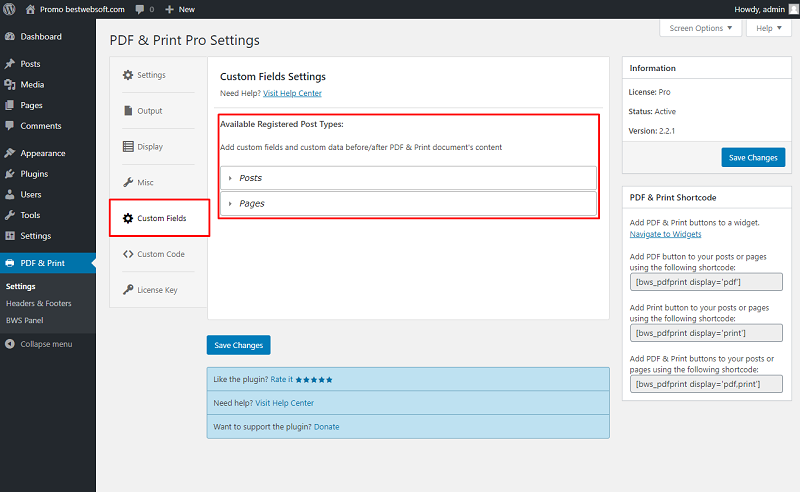Image resolution: width=800 pixels, height=492 pixels.
Task: Click the display='pdf,print' shortcode field
Action: pos(706,384)
